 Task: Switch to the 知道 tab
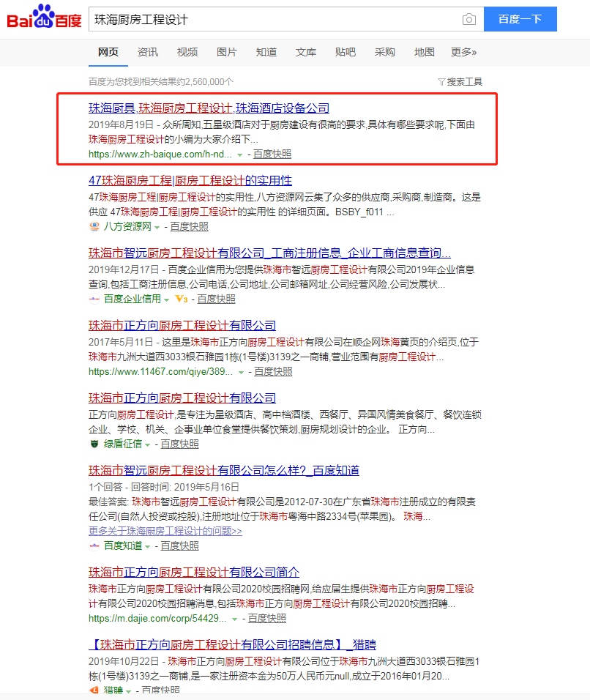pyautogui.click(x=266, y=52)
